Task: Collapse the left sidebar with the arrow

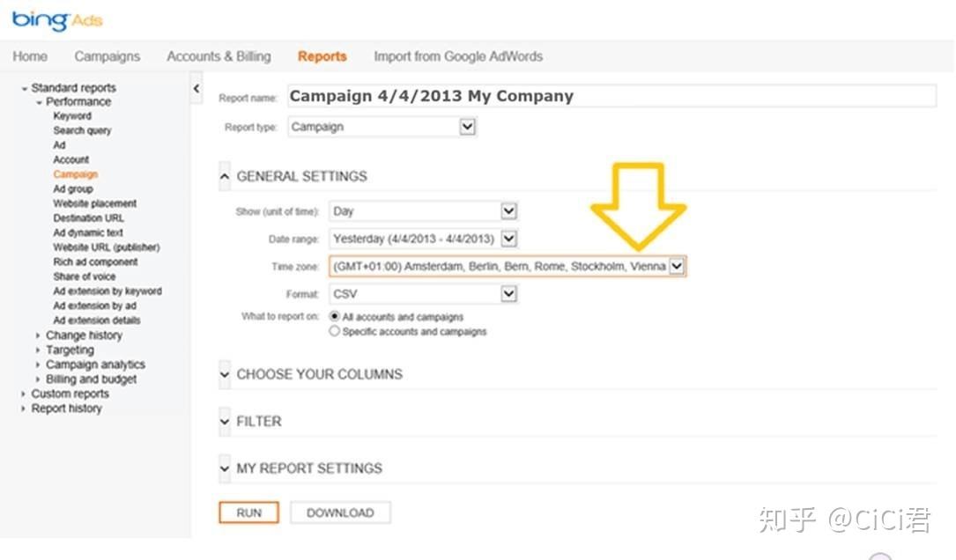Action: click(x=196, y=89)
